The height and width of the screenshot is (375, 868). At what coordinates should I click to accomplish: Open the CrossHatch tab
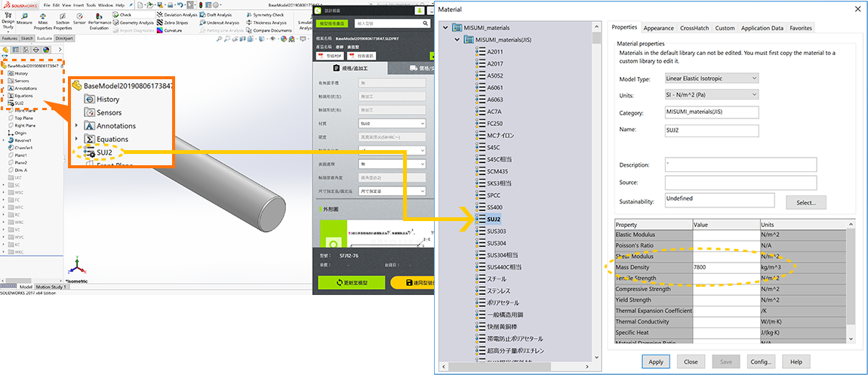[x=694, y=28]
